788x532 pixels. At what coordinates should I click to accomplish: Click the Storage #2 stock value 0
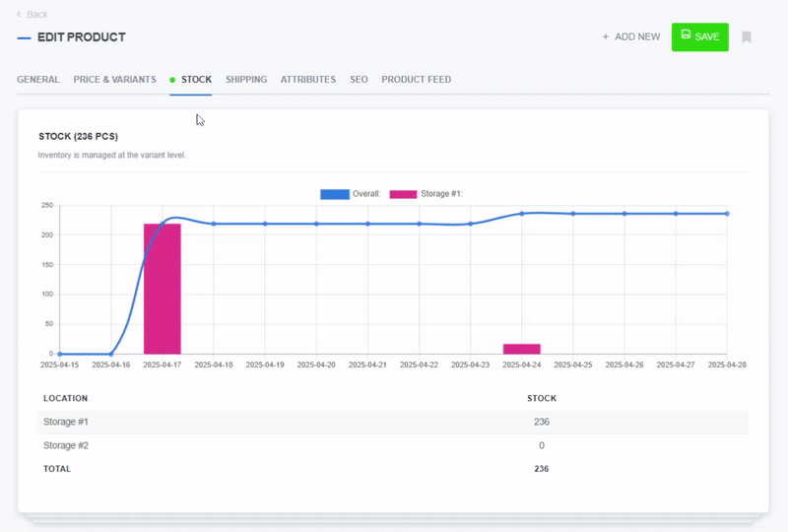pos(541,445)
